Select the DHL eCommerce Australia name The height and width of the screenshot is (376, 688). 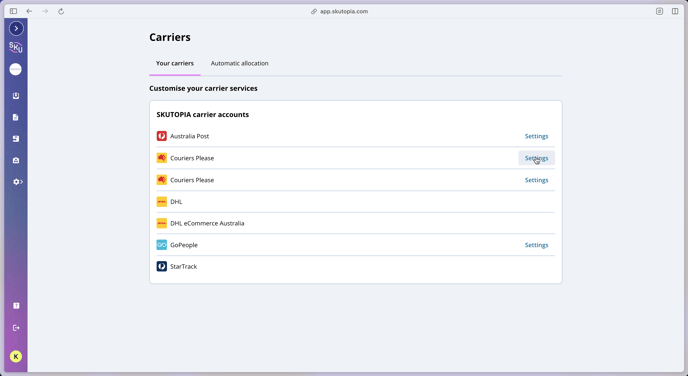[207, 223]
